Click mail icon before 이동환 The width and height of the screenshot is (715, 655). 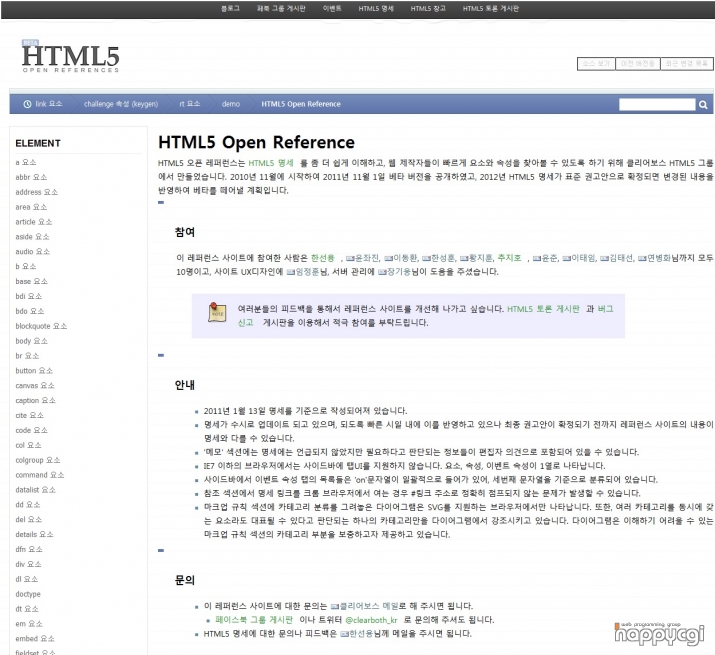(x=388, y=258)
